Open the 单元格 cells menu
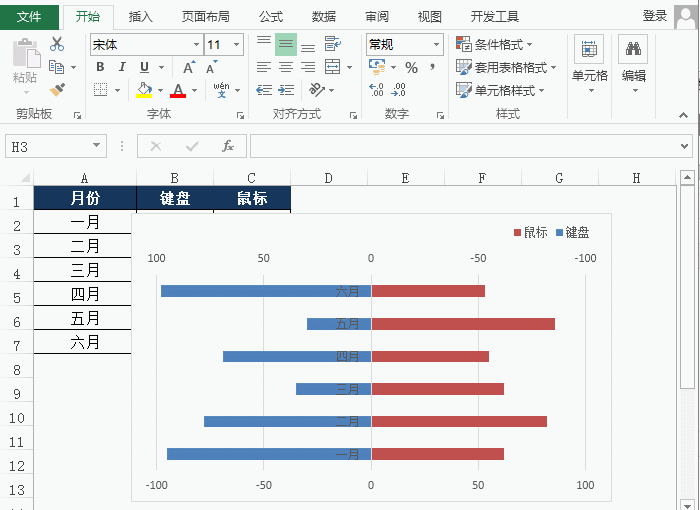700x510 pixels. tap(590, 64)
